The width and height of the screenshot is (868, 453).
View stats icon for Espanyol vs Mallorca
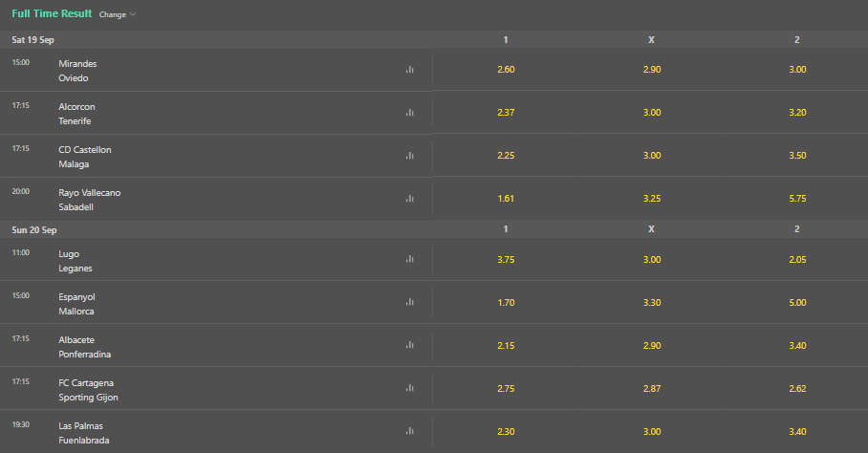[x=410, y=303]
